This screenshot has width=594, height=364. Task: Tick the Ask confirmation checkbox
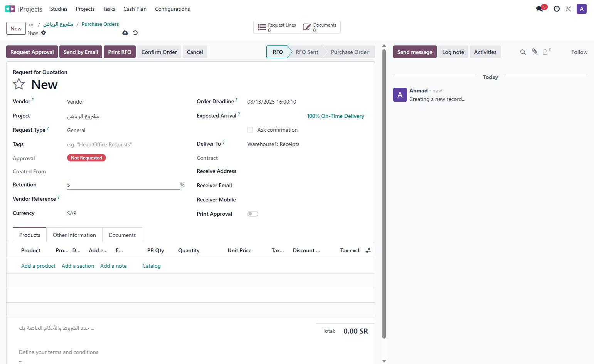coord(250,130)
